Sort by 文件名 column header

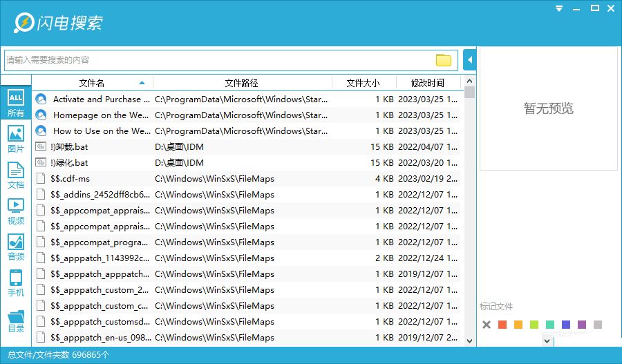click(x=91, y=83)
